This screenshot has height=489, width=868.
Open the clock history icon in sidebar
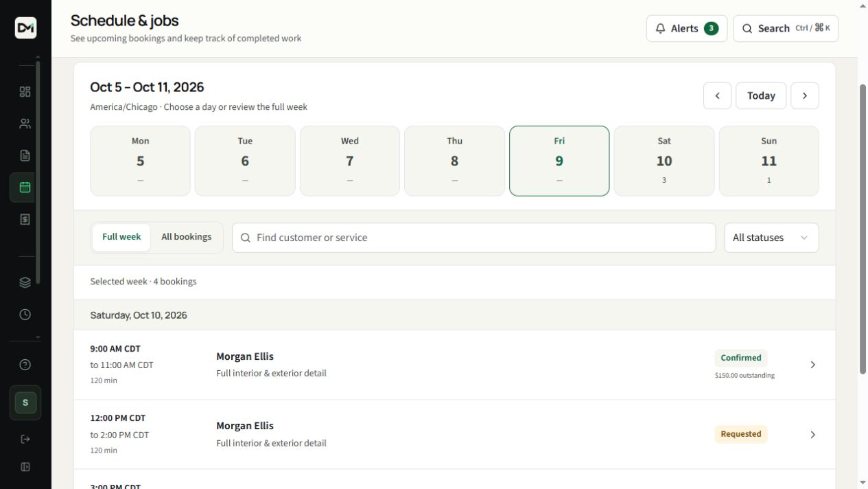tap(25, 314)
